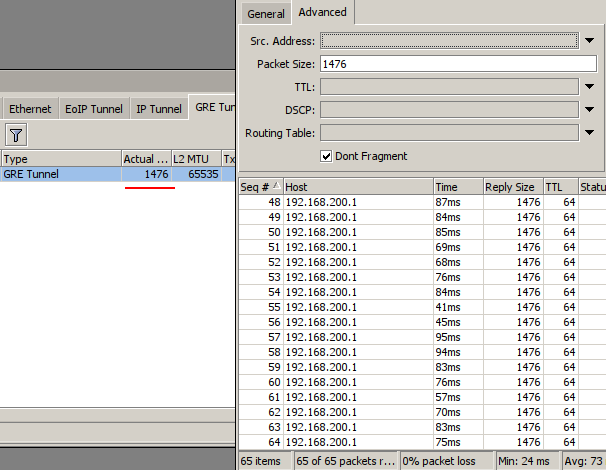Click the 45ms time in row 56
Image resolution: width=606 pixels, height=470 pixels.
pyautogui.click(x=448, y=322)
